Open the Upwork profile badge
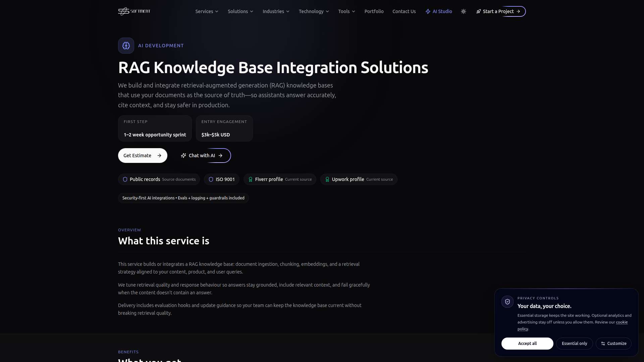 tap(359, 179)
